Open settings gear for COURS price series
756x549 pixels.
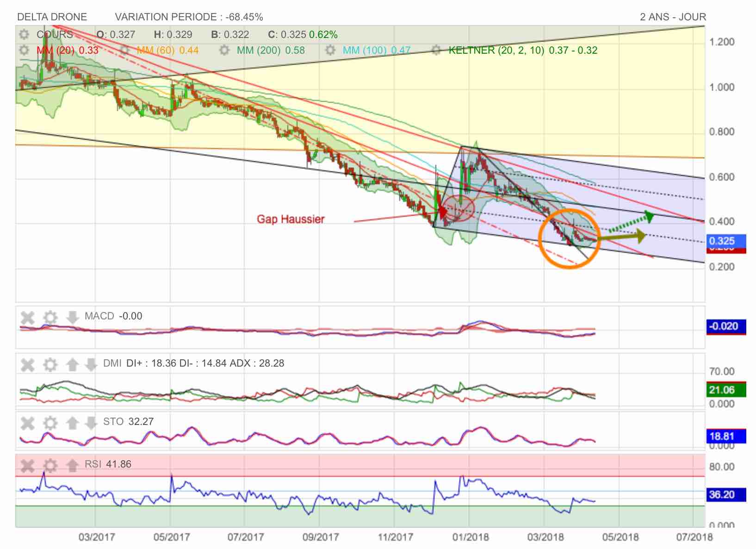[24, 35]
